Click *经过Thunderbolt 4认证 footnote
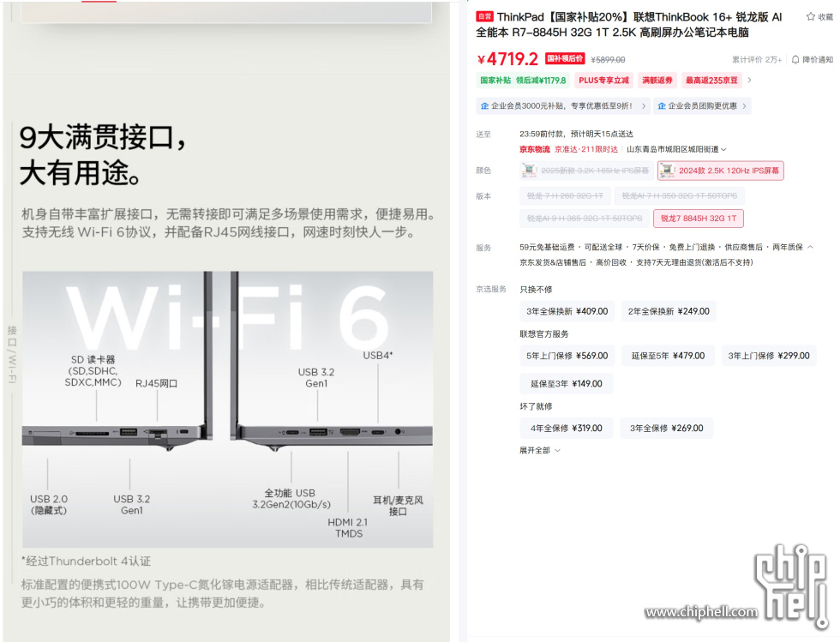The image size is (840, 642). [x=86, y=561]
